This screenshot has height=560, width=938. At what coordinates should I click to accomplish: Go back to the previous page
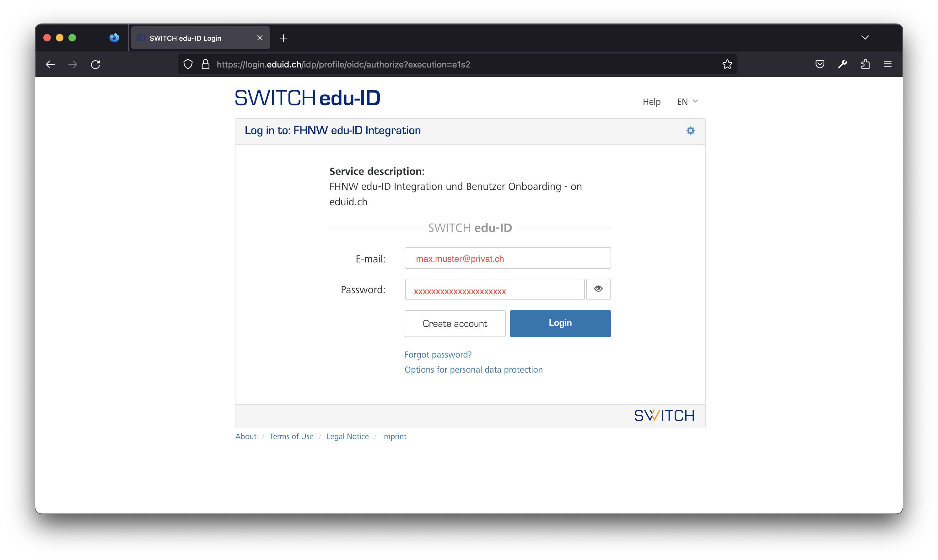tap(50, 65)
